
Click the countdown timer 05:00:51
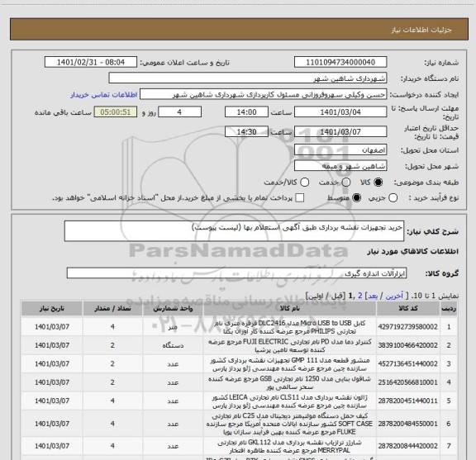click(x=116, y=112)
